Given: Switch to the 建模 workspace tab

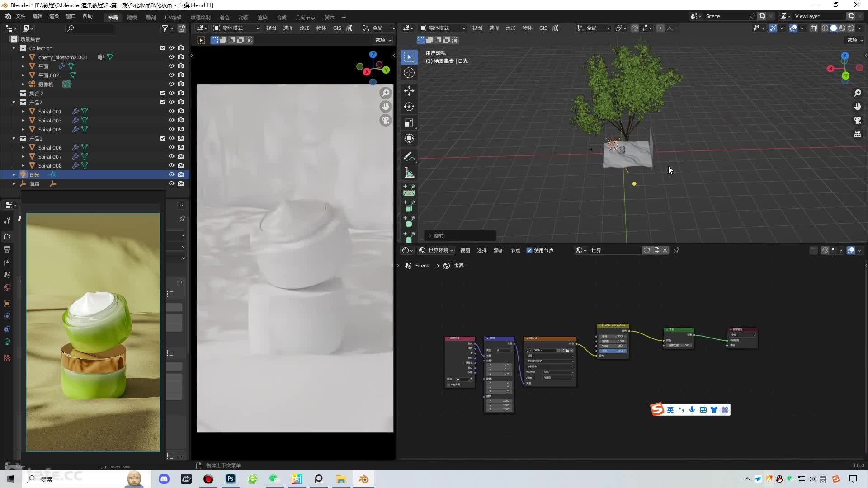Looking at the screenshot, I should coord(132,18).
